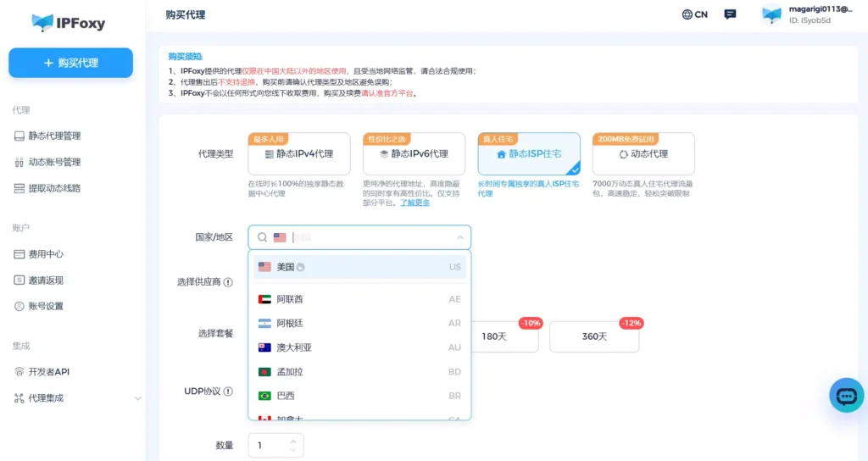Choose the 静态IPv6代理 proxy type option

[414, 154]
